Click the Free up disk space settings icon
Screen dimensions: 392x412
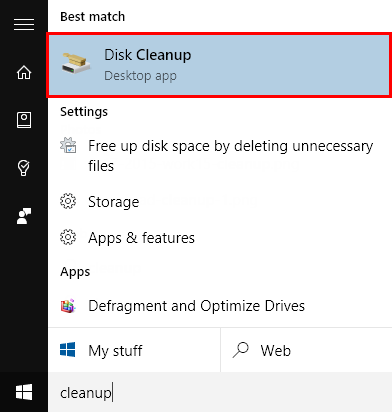coord(68,146)
